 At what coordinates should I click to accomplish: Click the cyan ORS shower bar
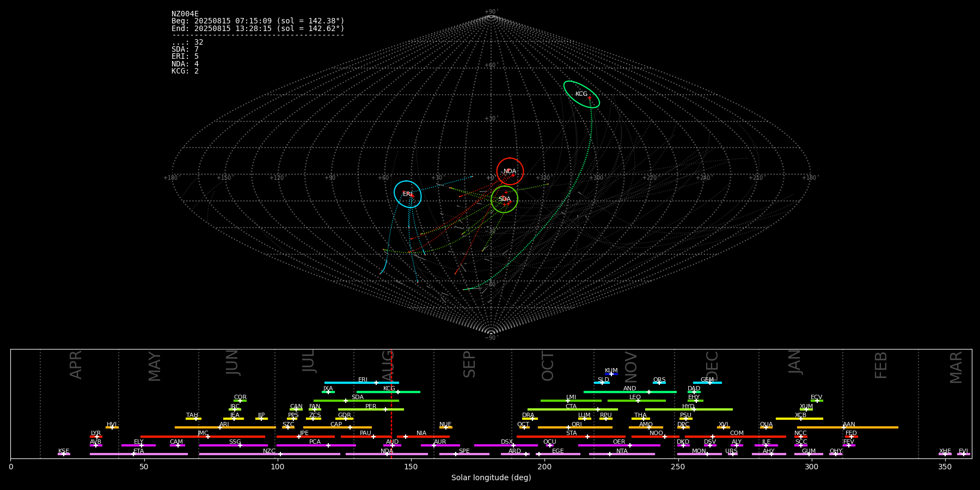coord(659,383)
